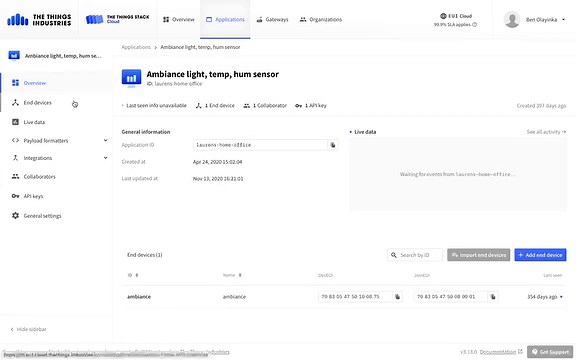
Task: Click the Payload formatters code icon
Action: click(x=15, y=140)
